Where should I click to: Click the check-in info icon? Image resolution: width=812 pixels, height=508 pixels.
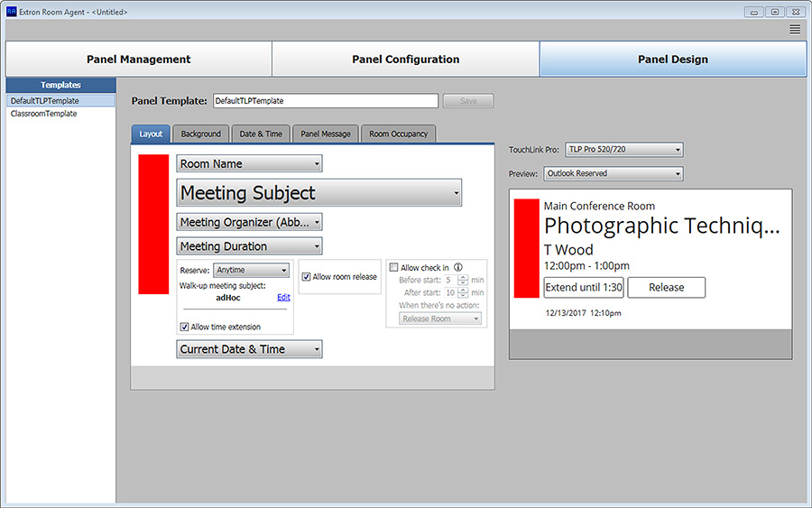[458, 268]
